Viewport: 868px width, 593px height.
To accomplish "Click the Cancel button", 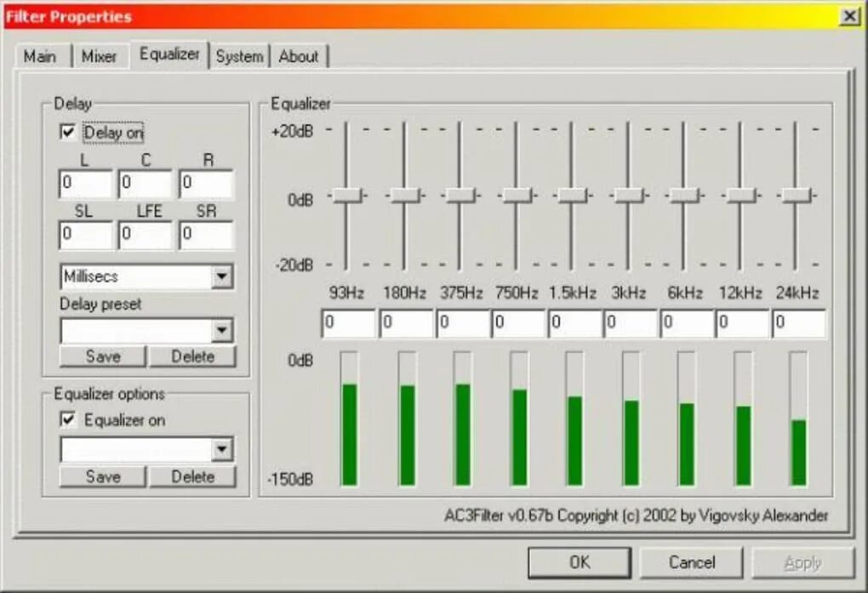I will tap(692, 562).
